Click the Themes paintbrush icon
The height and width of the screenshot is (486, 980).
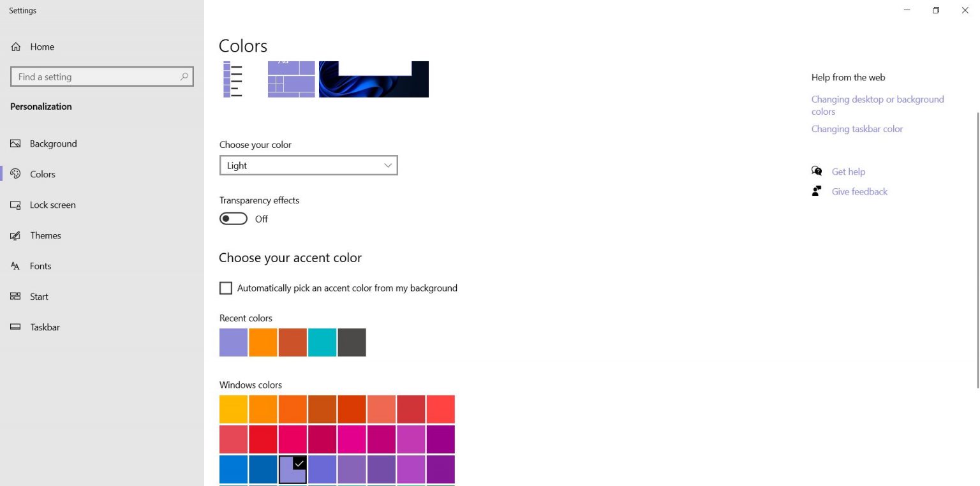click(x=15, y=235)
